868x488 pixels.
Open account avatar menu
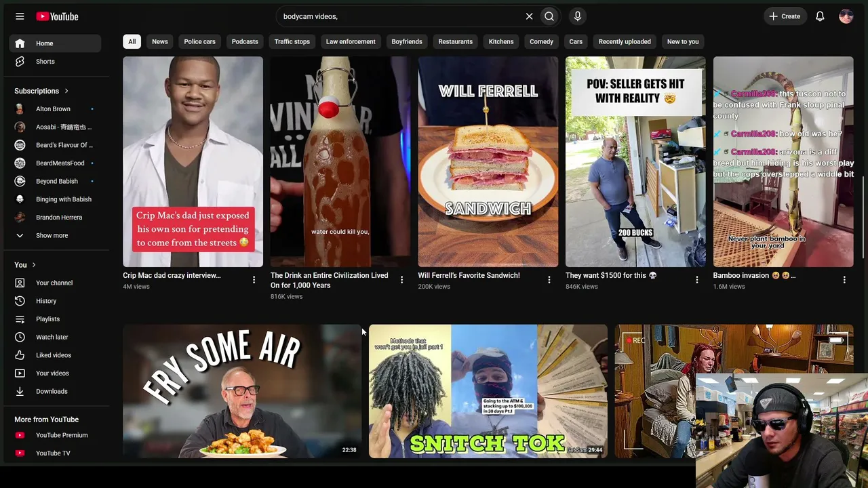[x=846, y=16]
